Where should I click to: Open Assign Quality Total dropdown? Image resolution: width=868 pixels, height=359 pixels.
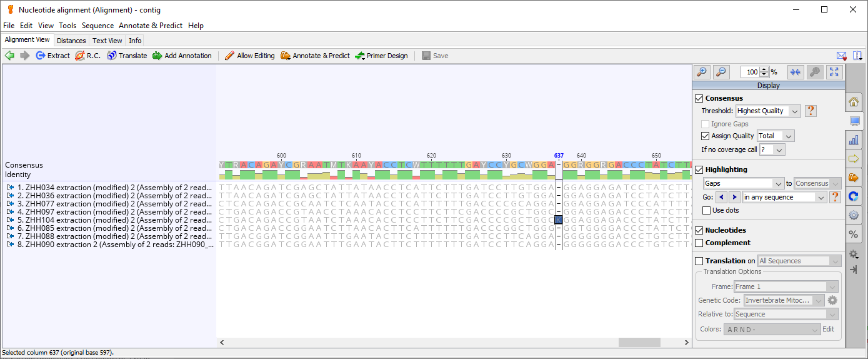[776, 136]
